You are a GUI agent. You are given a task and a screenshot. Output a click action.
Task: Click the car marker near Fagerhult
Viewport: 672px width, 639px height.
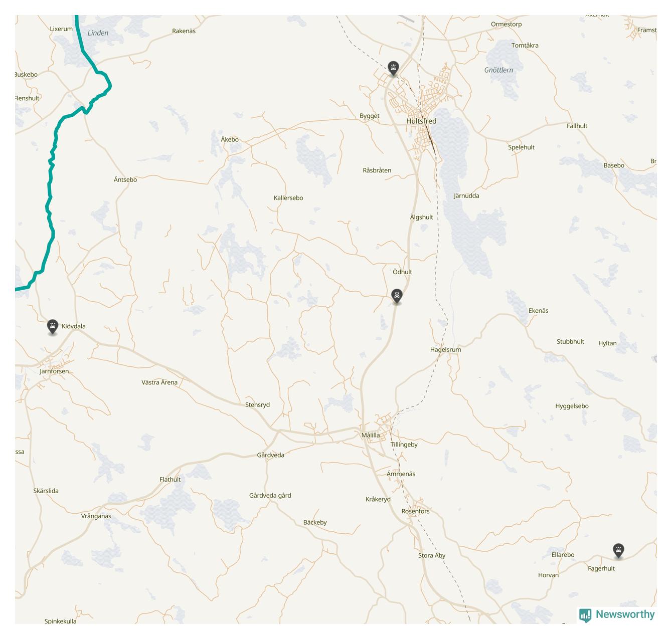619,550
